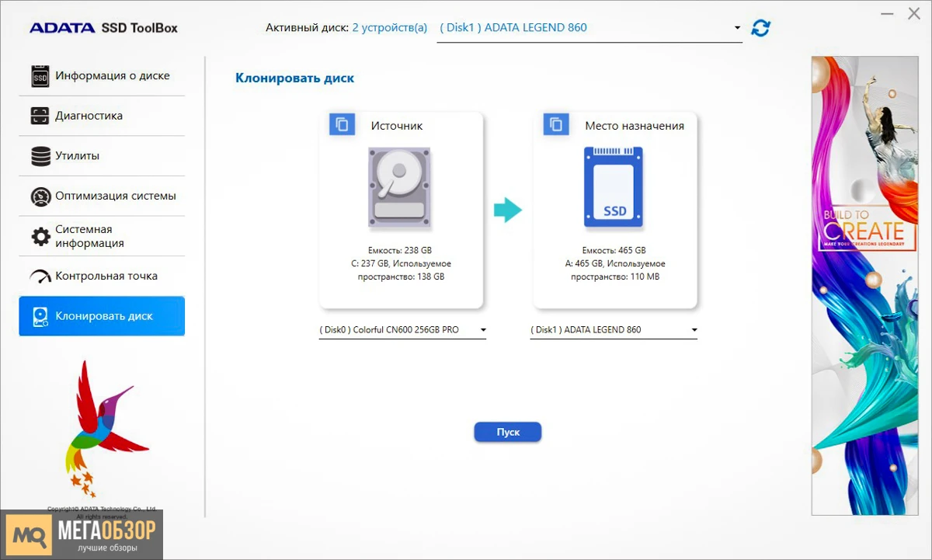Click the clone icon beside Клонировать диск
This screenshot has height=560, width=932.
pos(40,316)
